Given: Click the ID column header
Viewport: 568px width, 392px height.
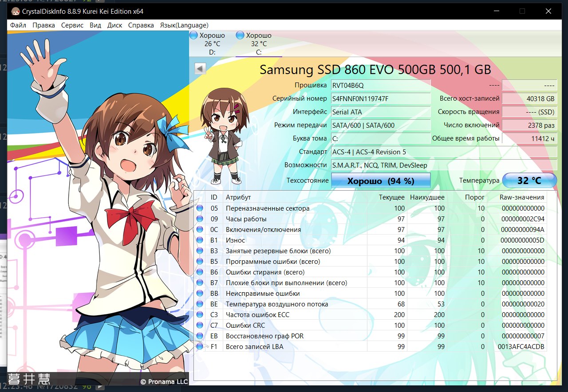Looking at the screenshot, I should pyautogui.click(x=214, y=197).
